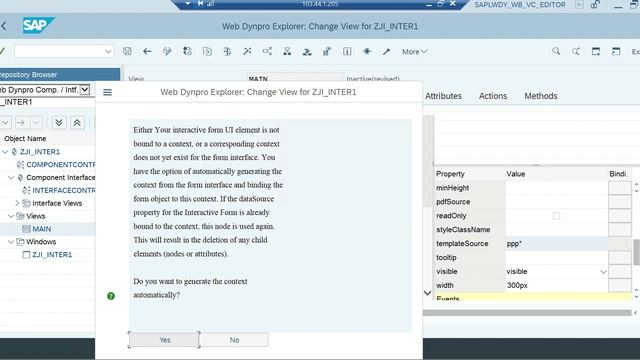Open the Web Dynpro Comp. / Intf. dropdown
This screenshot has width=640, height=360.
[x=84, y=90]
